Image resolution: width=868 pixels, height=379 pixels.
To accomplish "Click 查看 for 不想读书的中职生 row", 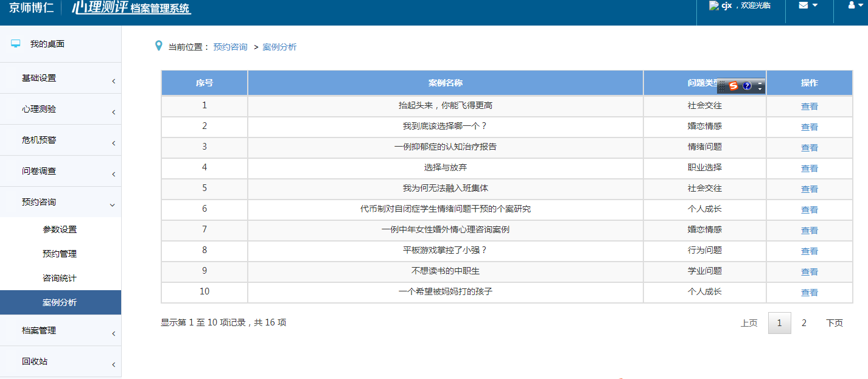I will pos(809,272).
